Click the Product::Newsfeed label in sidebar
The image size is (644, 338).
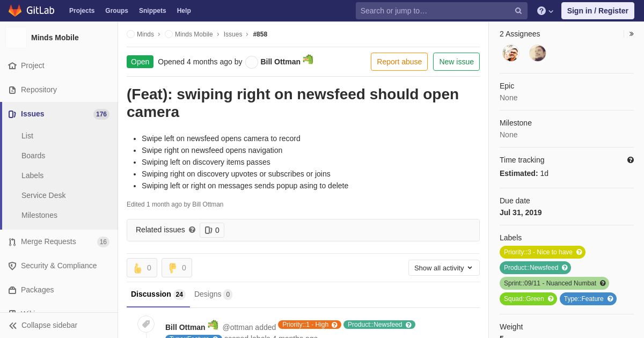tap(535, 268)
